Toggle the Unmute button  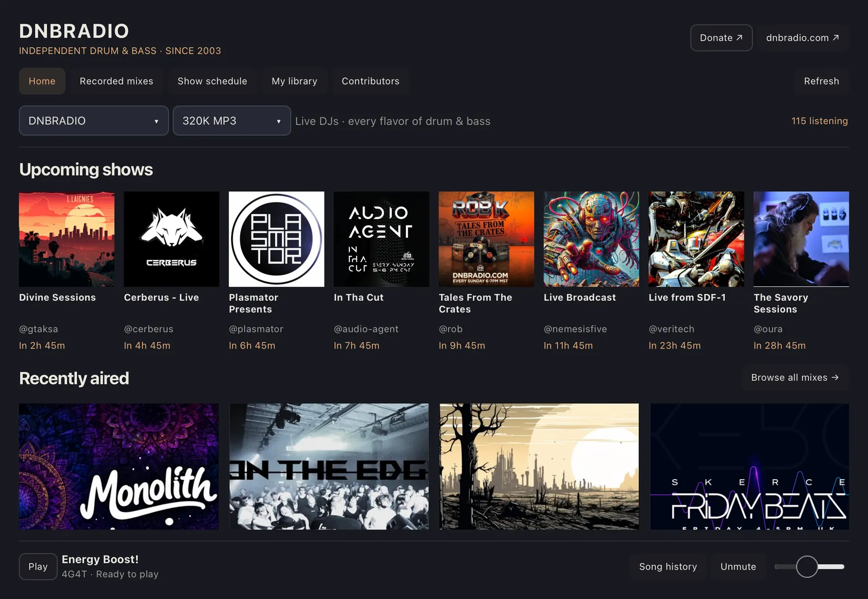click(x=738, y=566)
